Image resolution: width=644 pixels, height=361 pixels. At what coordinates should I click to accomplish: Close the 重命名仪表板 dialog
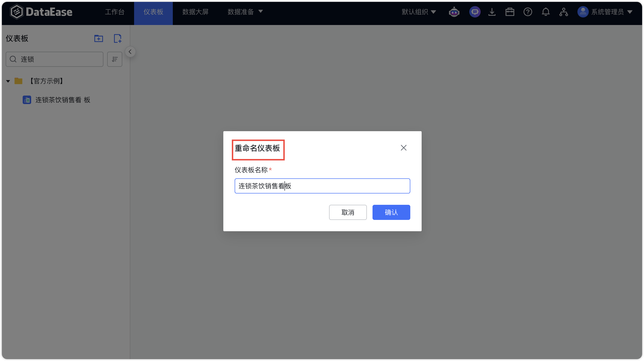pos(403,148)
